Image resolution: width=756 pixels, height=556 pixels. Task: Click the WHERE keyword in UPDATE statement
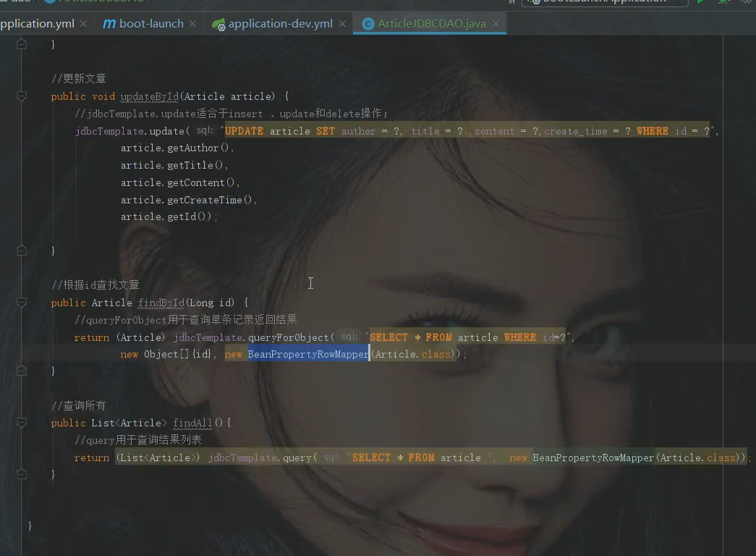[x=653, y=131]
